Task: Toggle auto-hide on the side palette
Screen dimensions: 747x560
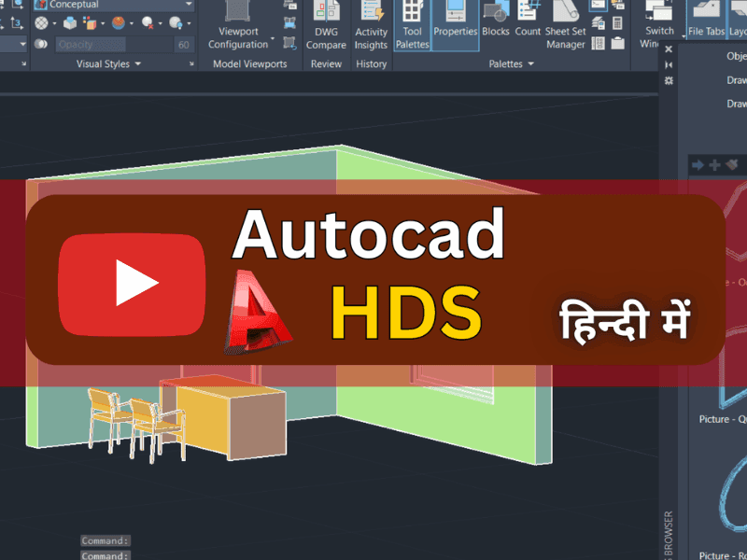Action: point(669,64)
